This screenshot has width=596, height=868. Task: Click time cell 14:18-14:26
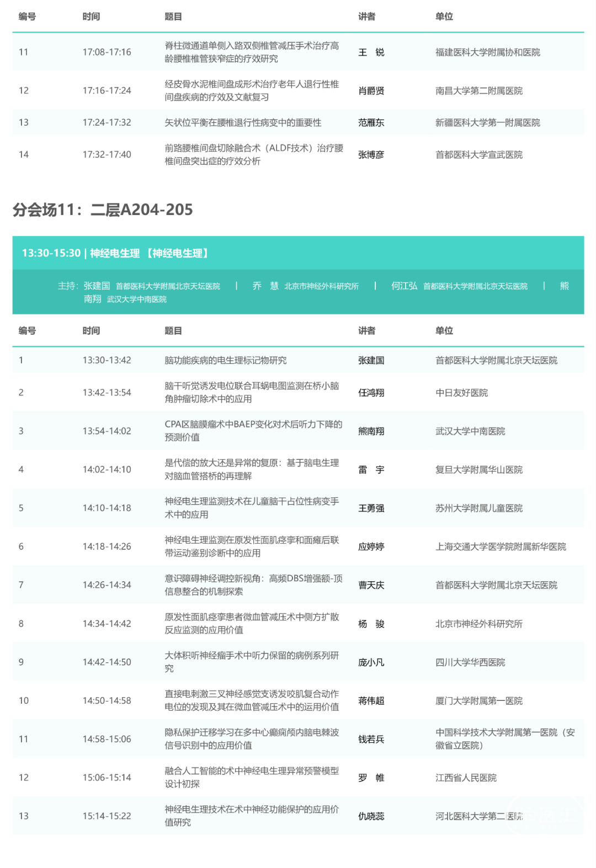107,546
